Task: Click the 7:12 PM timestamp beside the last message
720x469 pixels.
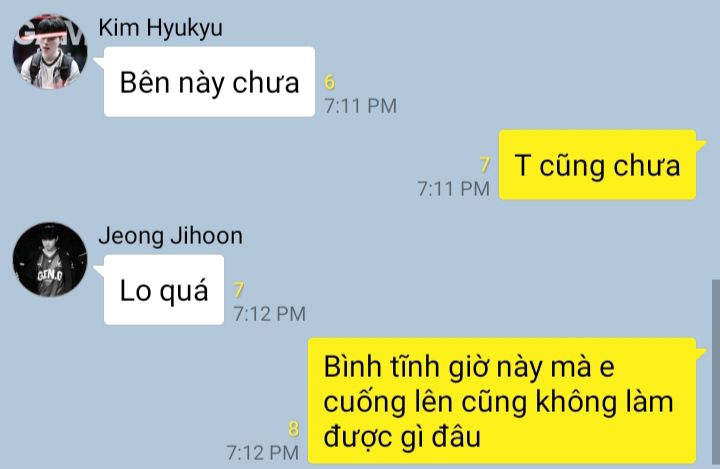Action: pyautogui.click(x=263, y=453)
